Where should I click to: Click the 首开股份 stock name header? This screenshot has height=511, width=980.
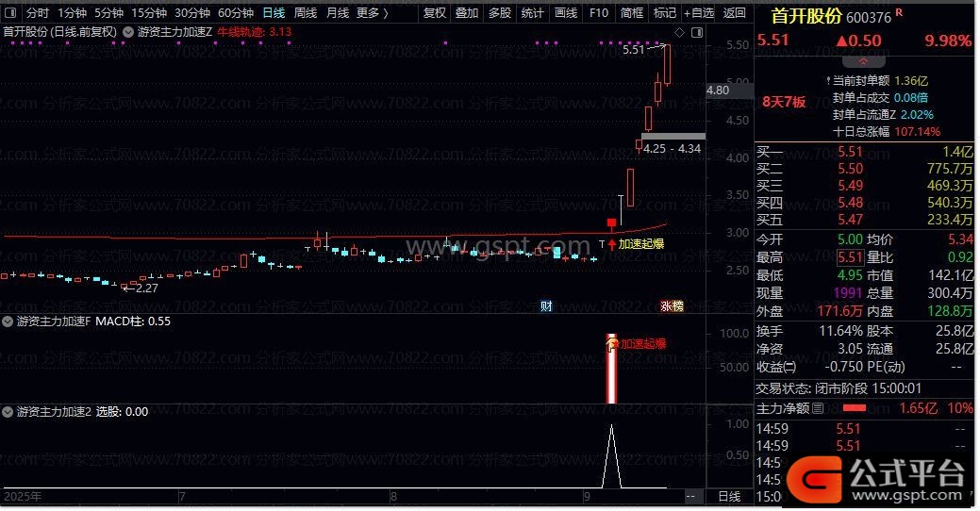pos(806,16)
